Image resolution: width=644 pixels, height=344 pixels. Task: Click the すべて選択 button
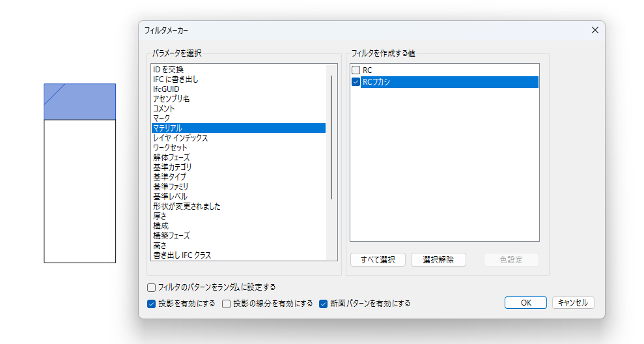(x=378, y=260)
